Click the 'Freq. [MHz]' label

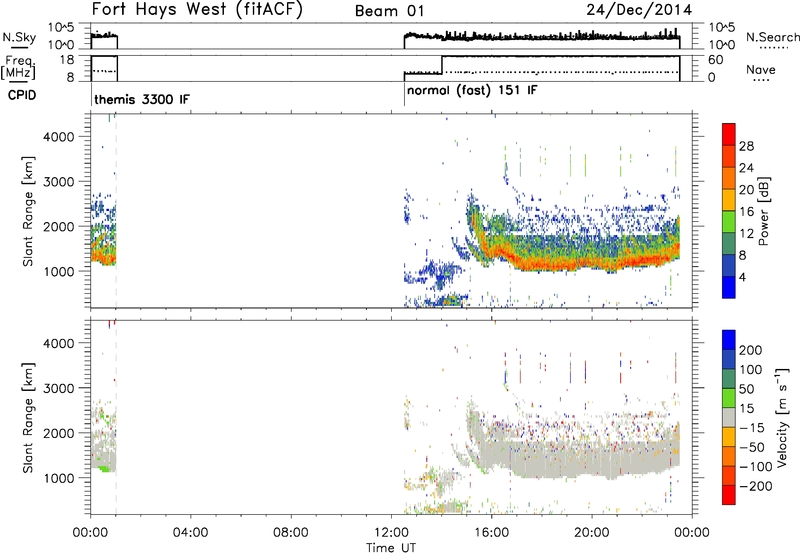click(x=20, y=68)
